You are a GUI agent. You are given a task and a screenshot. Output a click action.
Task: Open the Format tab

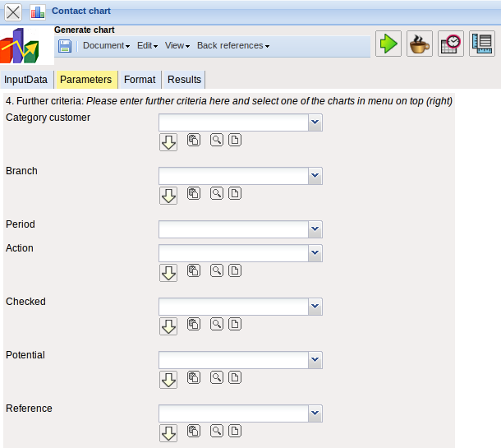click(x=140, y=80)
